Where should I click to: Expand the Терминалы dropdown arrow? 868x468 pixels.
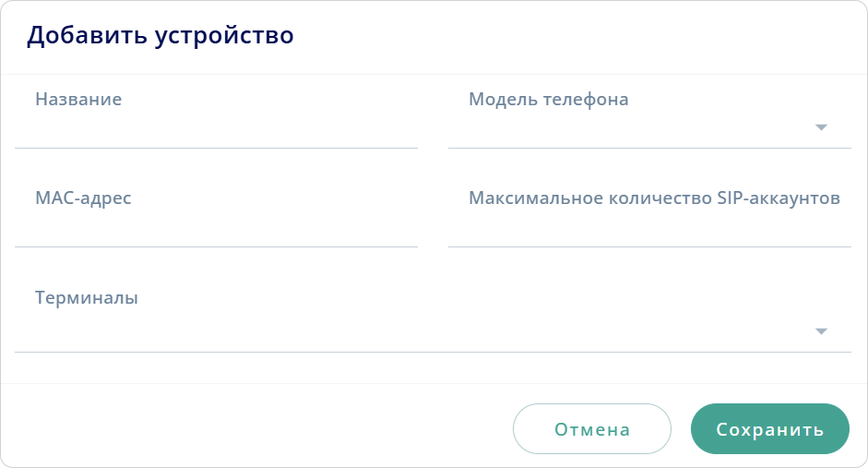[822, 331]
